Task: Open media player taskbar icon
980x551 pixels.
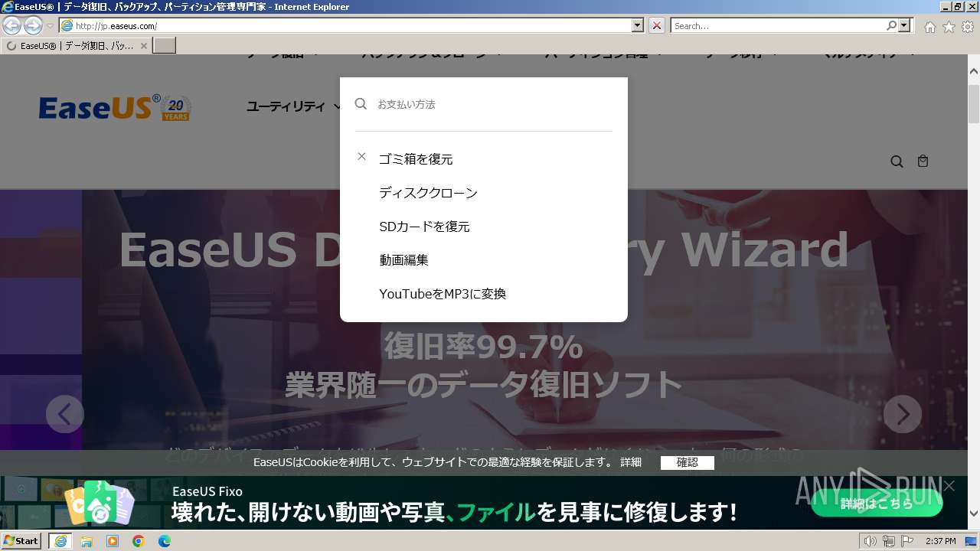Action: [113, 541]
